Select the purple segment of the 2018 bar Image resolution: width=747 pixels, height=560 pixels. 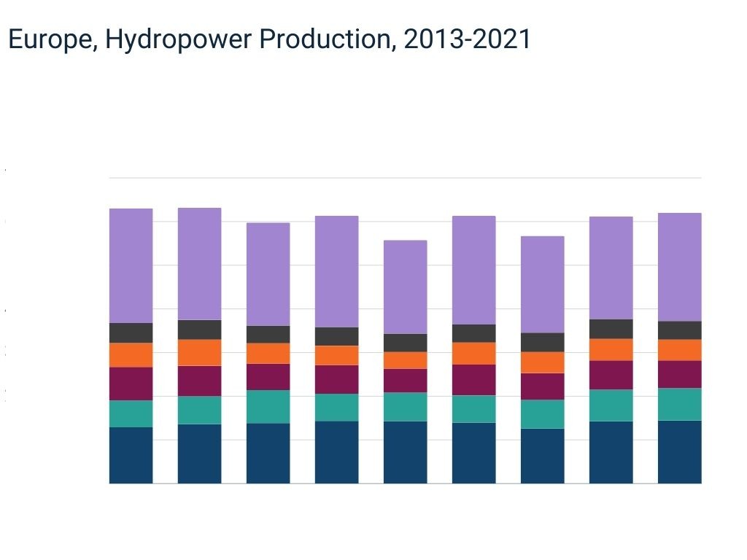tap(474, 270)
